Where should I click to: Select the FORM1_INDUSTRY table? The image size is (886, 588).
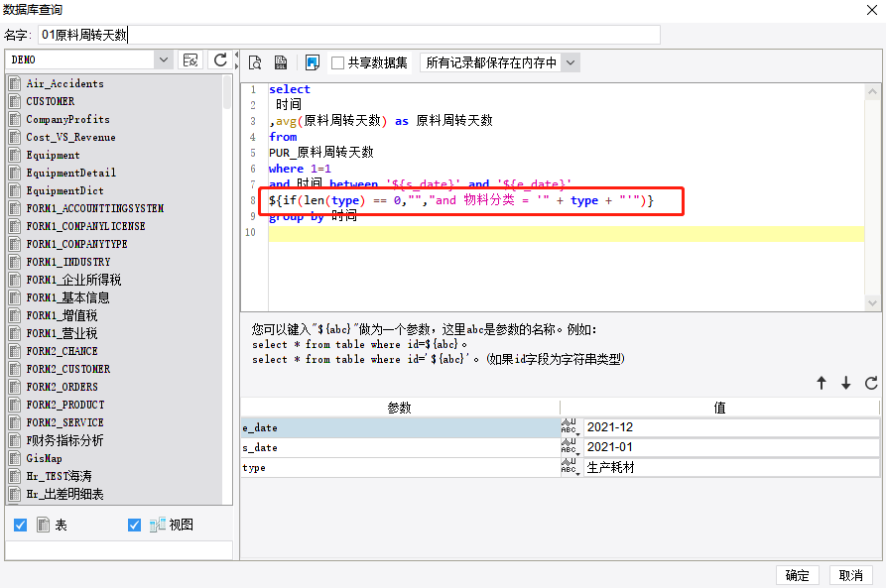[68, 262]
